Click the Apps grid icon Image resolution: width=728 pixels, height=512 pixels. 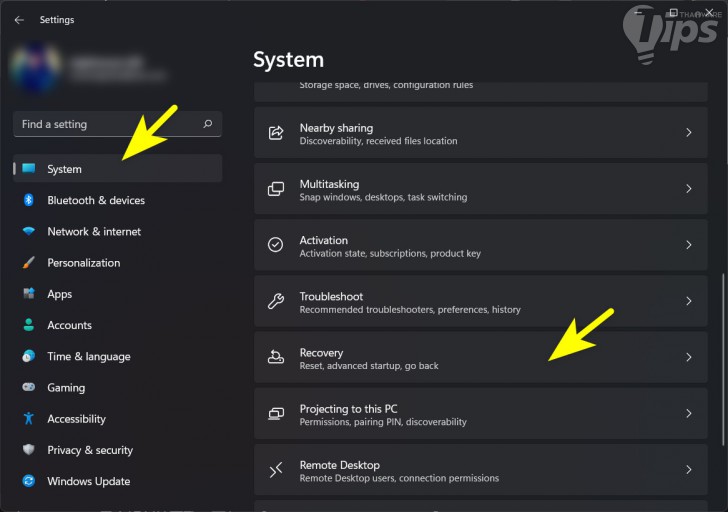click(x=29, y=293)
